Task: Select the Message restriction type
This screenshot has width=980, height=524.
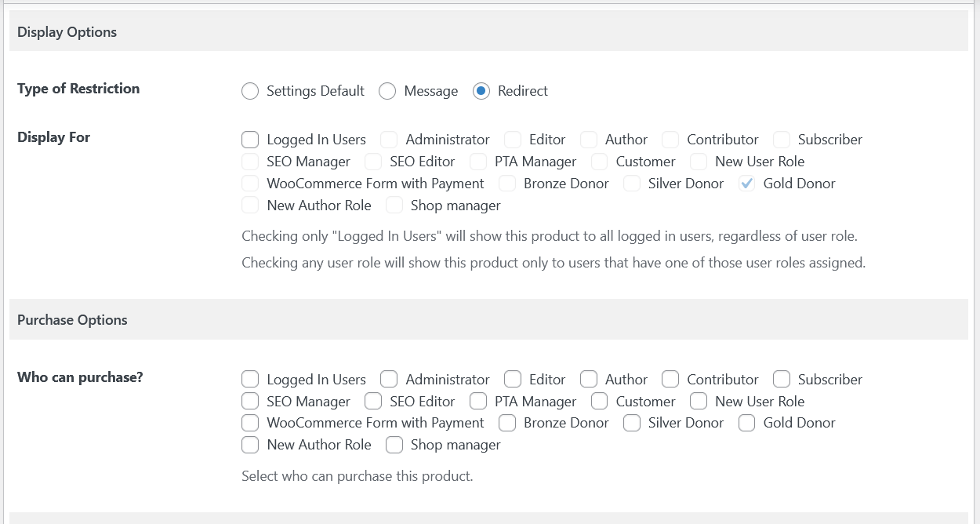Action: (x=387, y=91)
